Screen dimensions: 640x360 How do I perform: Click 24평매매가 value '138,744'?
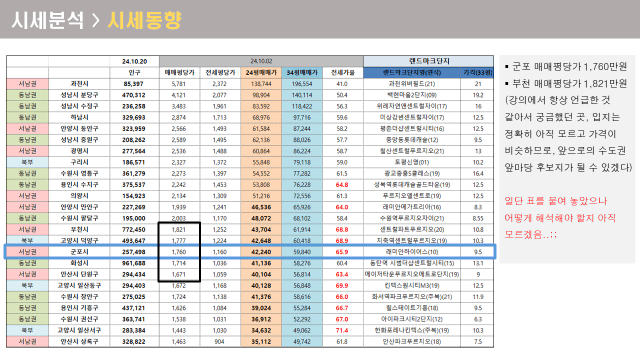[x=261, y=84]
